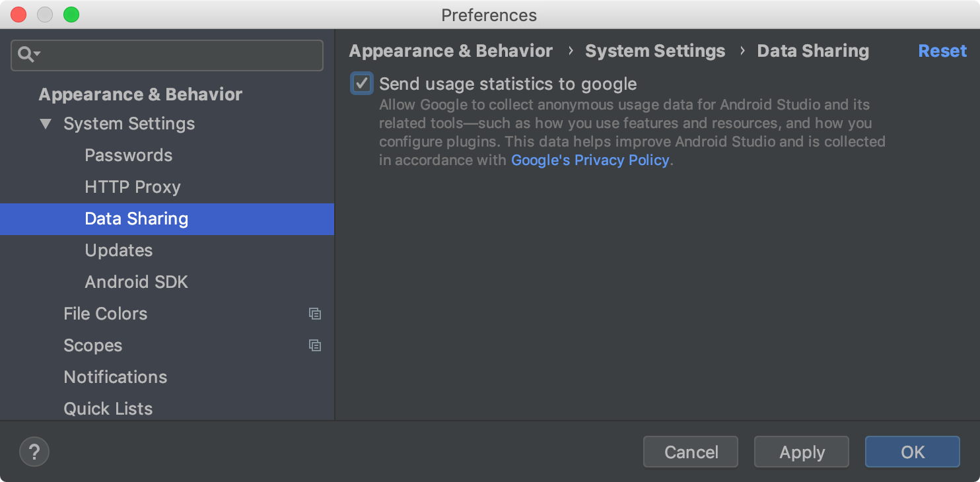Click the File Colors project-level icon
The width and height of the screenshot is (980, 482).
[x=315, y=314]
